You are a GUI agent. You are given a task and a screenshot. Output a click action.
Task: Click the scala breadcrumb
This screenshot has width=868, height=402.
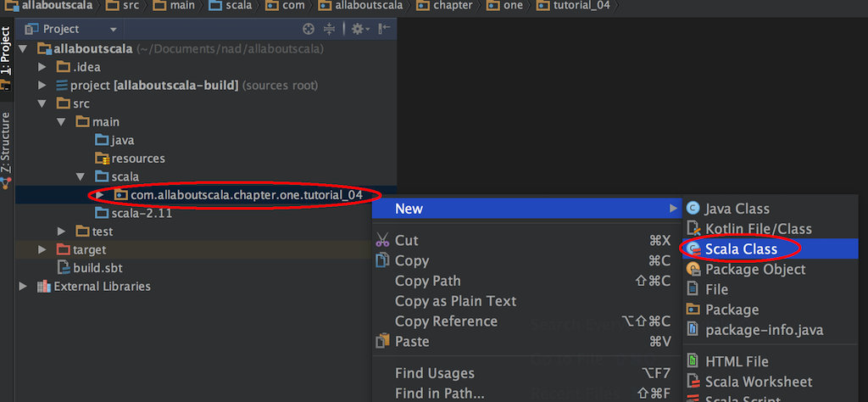(x=231, y=6)
